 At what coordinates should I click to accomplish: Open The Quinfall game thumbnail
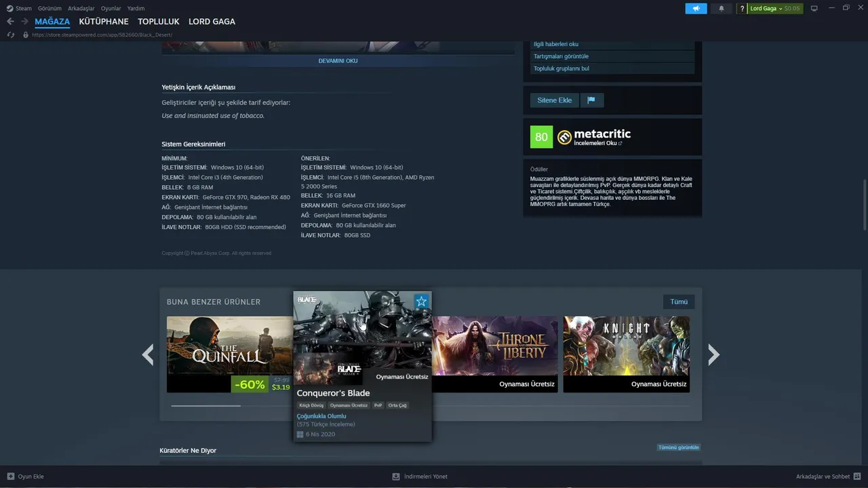click(x=230, y=346)
